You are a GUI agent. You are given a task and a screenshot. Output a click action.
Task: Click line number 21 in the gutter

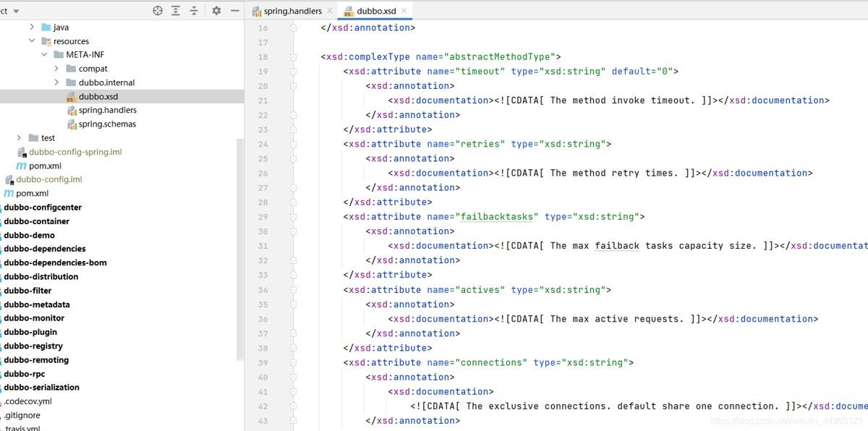coord(263,100)
